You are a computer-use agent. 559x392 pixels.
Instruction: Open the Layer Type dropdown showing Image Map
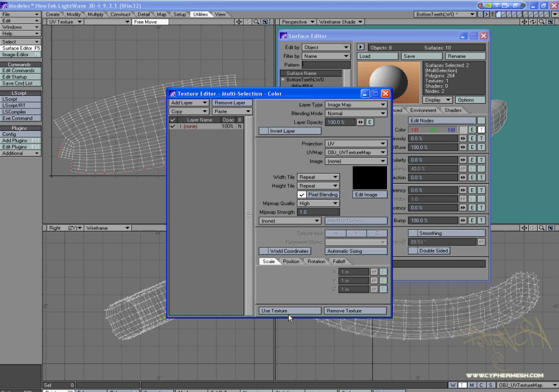point(356,104)
